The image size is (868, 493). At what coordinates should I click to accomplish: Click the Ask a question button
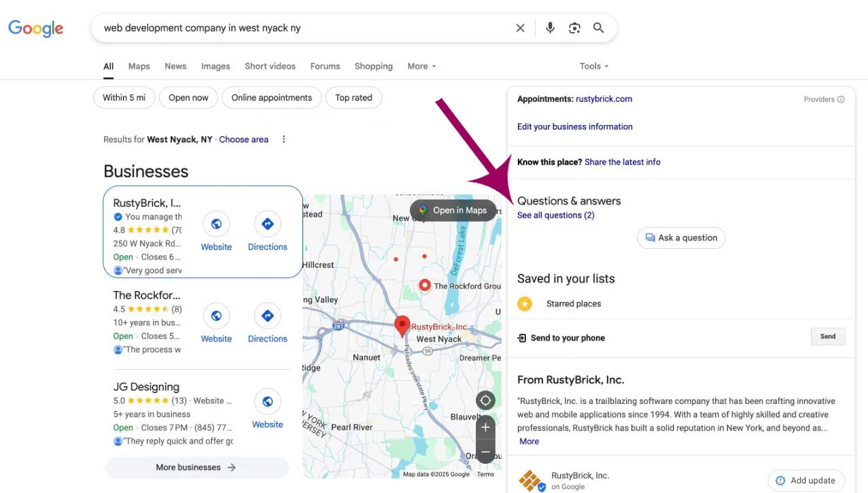tap(681, 238)
